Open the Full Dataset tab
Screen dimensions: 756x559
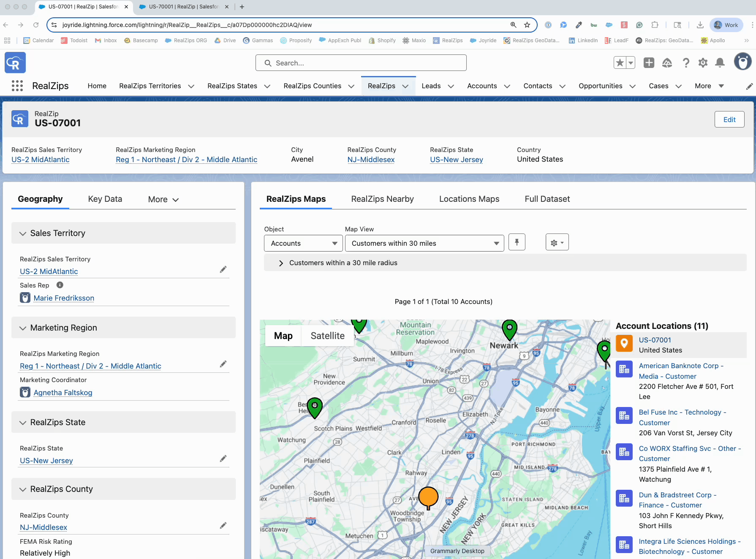pos(547,199)
